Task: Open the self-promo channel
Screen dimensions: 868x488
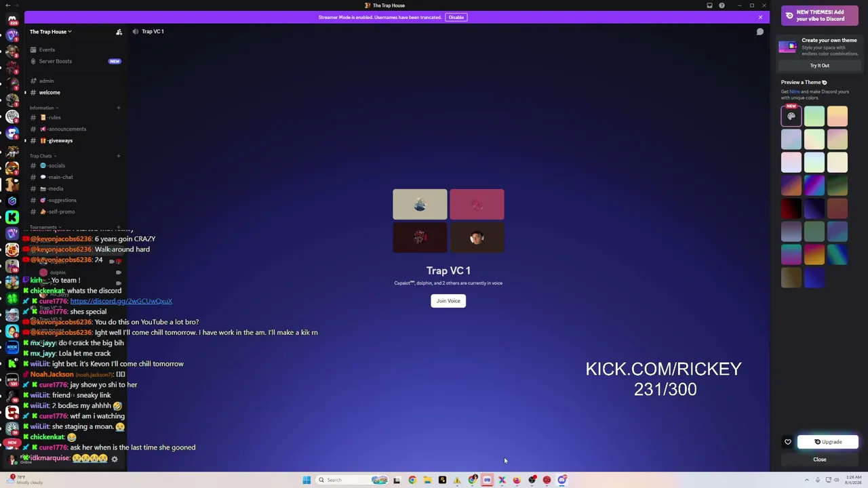Action: [75, 211]
